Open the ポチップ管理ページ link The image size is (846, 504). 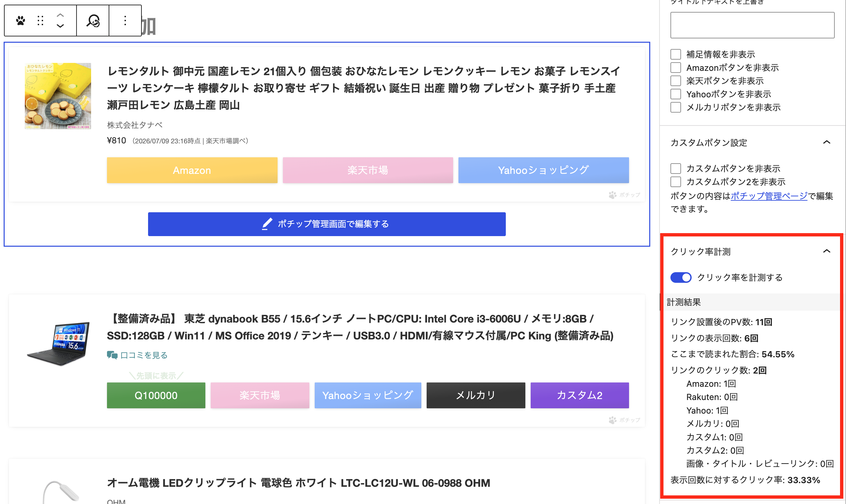[x=769, y=196]
